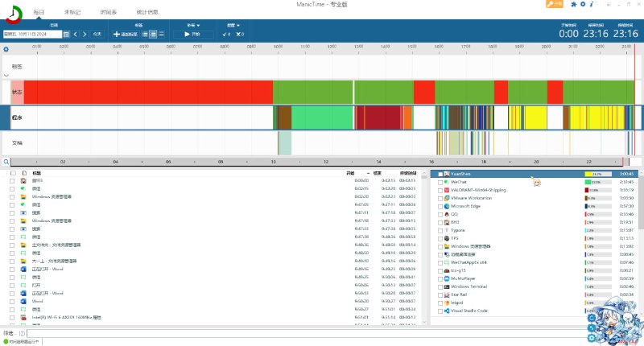Go to the previous day arrow
This screenshot has height=346, width=644.
point(76,34)
